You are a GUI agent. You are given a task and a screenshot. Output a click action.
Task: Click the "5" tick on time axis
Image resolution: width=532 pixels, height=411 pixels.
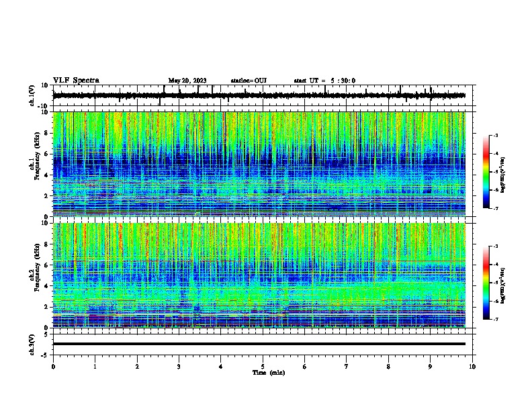click(x=263, y=367)
